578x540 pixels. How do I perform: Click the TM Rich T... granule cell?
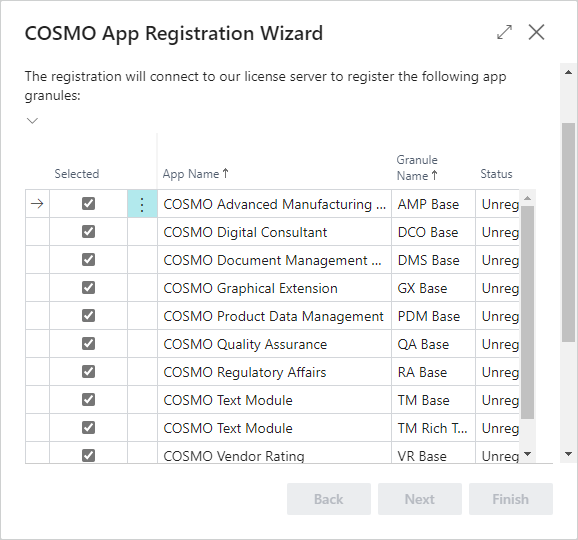coord(434,428)
